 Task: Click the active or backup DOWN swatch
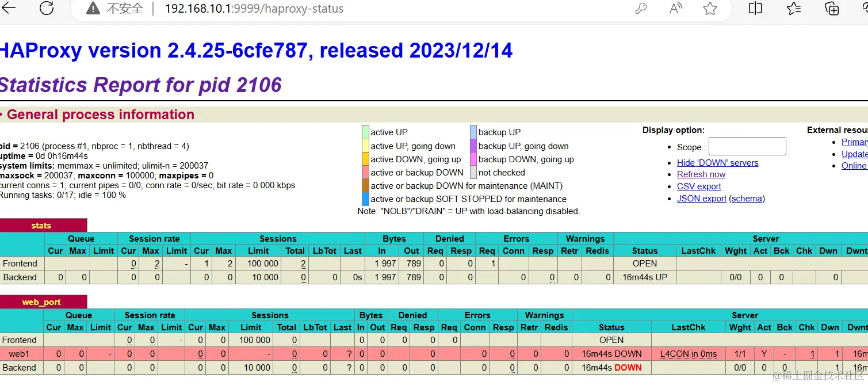[365, 172]
